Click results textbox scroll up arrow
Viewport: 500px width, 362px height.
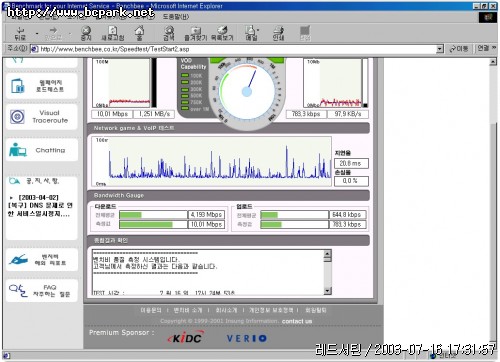(327, 255)
